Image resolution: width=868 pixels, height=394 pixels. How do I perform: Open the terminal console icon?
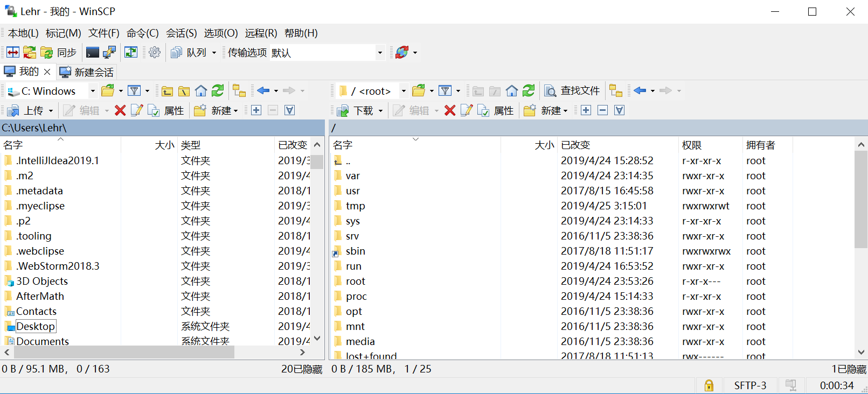tap(93, 52)
